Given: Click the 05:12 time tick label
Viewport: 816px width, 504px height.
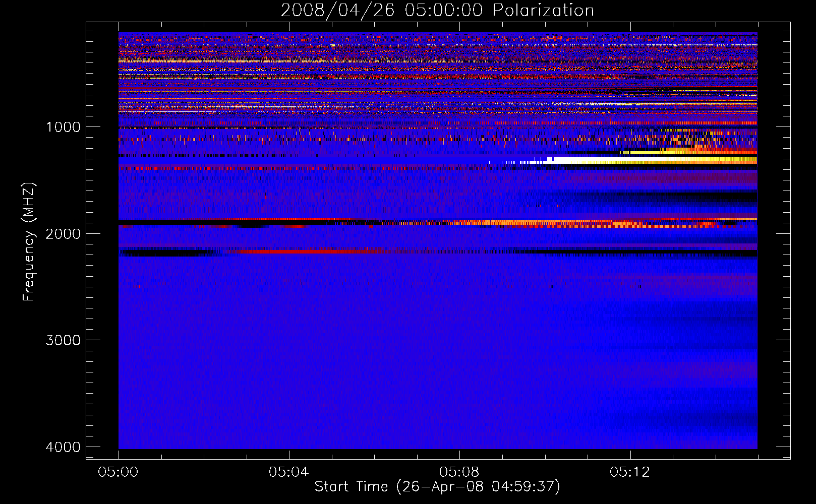Looking at the screenshot, I should (630, 472).
